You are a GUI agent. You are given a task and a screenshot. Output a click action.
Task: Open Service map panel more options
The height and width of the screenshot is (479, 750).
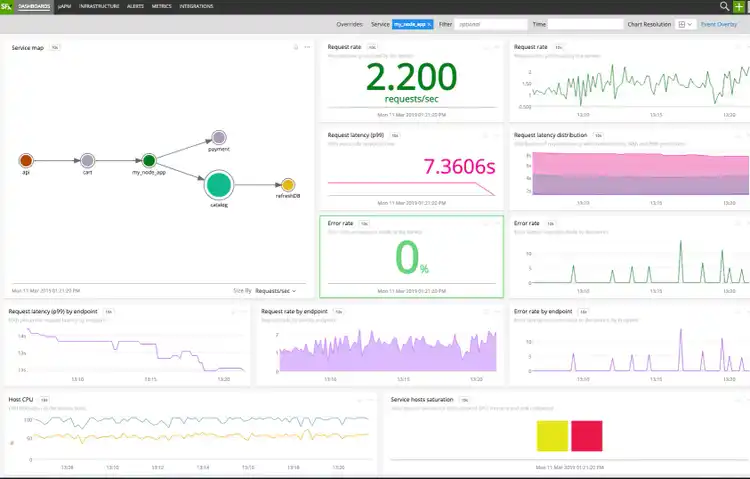click(307, 47)
